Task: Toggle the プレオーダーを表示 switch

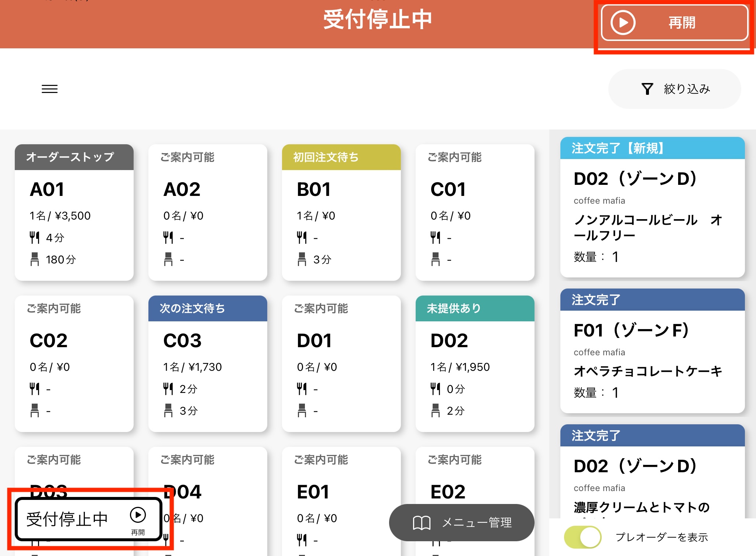Action: point(583,537)
